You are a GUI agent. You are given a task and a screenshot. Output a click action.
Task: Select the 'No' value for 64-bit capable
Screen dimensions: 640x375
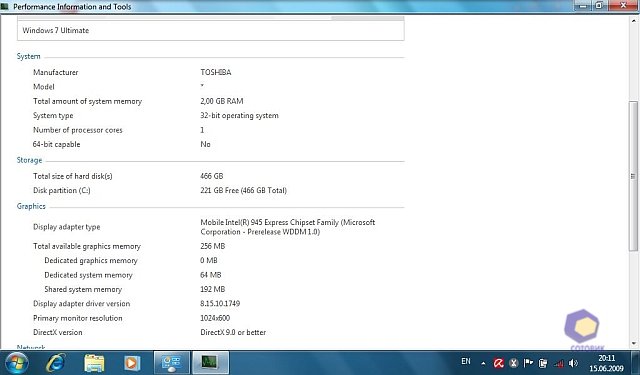tap(205, 144)
